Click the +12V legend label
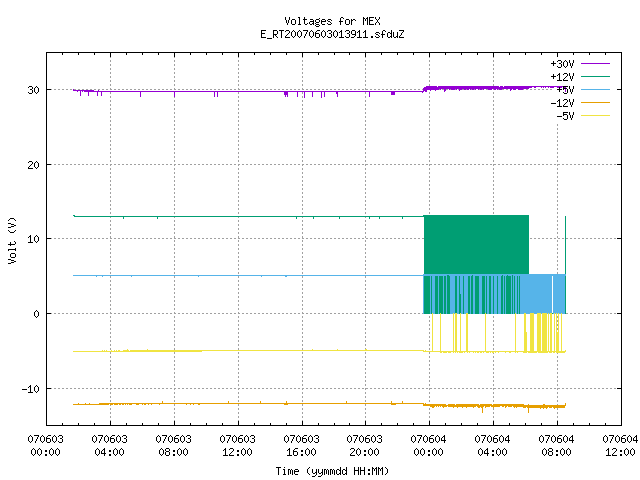 pos(562,77)
